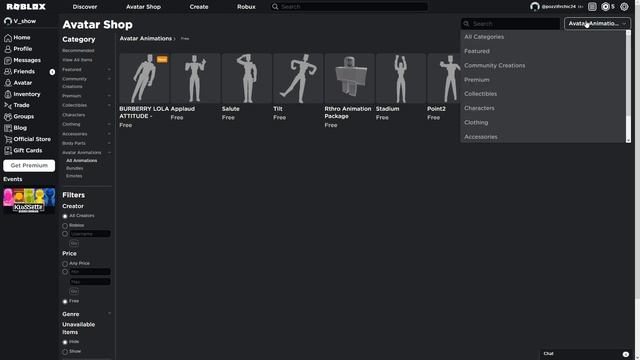Image resolution: width=640 pixels, height=360 pixels.
Task: Choose Featured in dropdown list
Action: (x=542, y=51)
